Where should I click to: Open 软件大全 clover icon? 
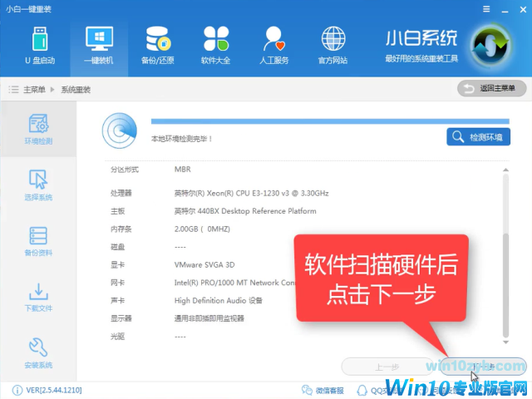click(x=216, y=38)
